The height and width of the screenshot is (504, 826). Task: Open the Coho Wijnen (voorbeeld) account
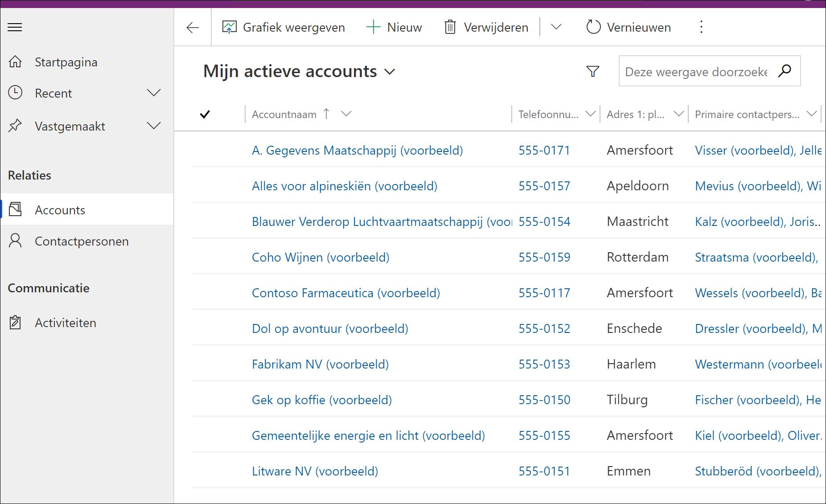pos(320,257)
